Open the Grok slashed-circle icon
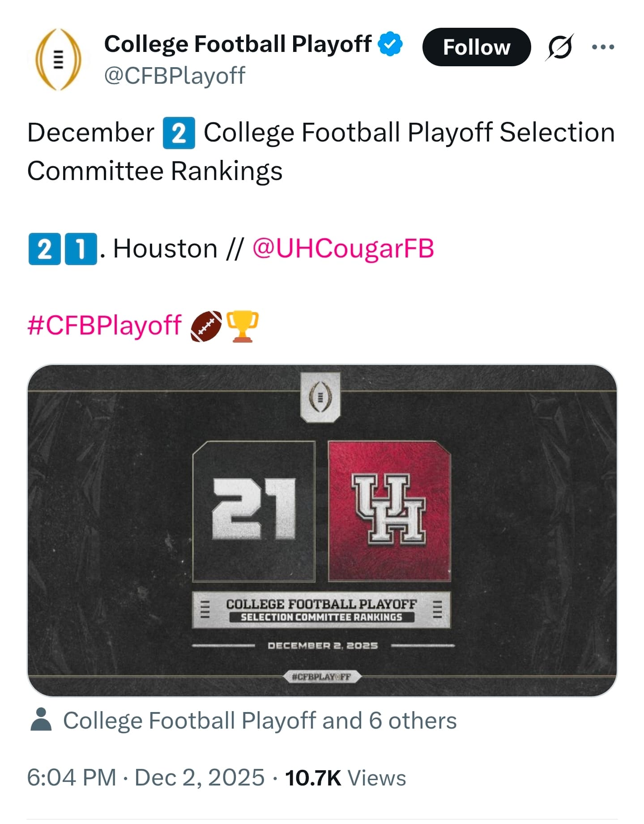 click(559, 47)
